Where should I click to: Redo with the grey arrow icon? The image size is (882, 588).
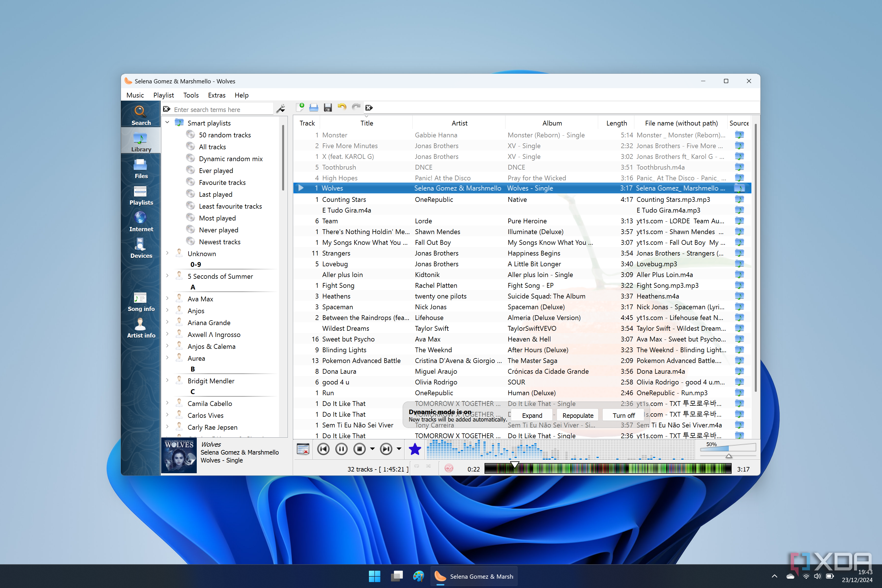point(356,108)
